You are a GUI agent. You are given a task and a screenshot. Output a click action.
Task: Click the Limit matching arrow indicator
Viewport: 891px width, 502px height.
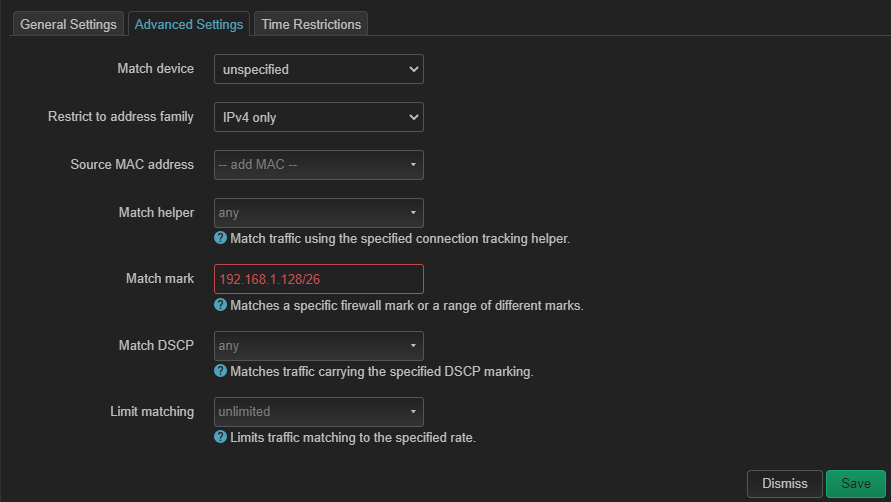tap(413, 412)
